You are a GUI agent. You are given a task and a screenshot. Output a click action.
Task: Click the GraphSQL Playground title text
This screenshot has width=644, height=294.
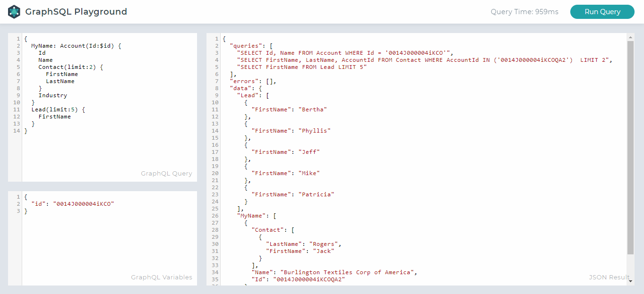[x=77, y=11]
